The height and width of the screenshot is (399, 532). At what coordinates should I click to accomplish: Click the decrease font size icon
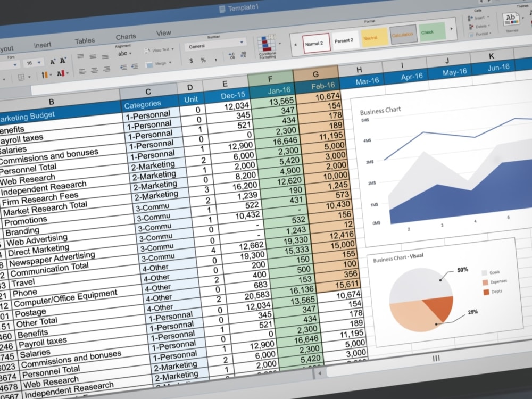[63, 61]
